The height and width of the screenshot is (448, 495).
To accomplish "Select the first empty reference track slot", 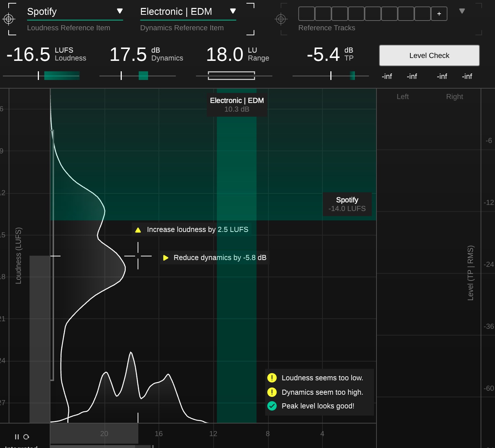I will pyautogui.click(x=306, y=14).
